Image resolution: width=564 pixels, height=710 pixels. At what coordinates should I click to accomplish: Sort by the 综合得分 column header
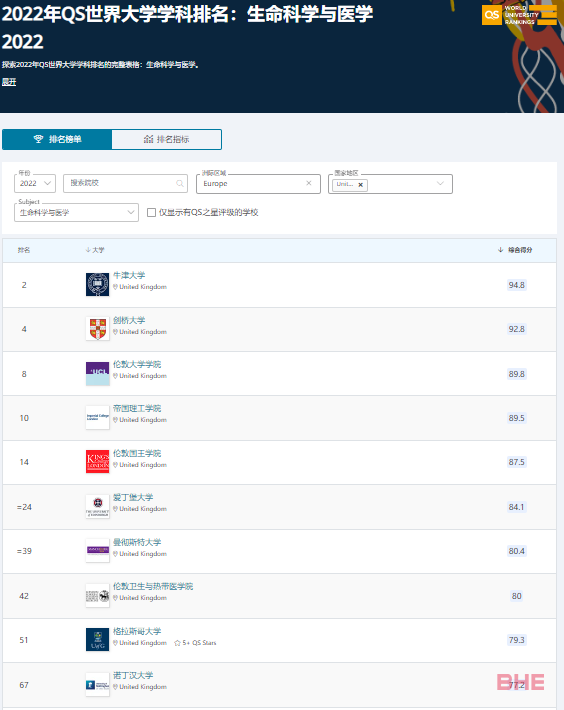pyautogui.click(x=515, y=250)
